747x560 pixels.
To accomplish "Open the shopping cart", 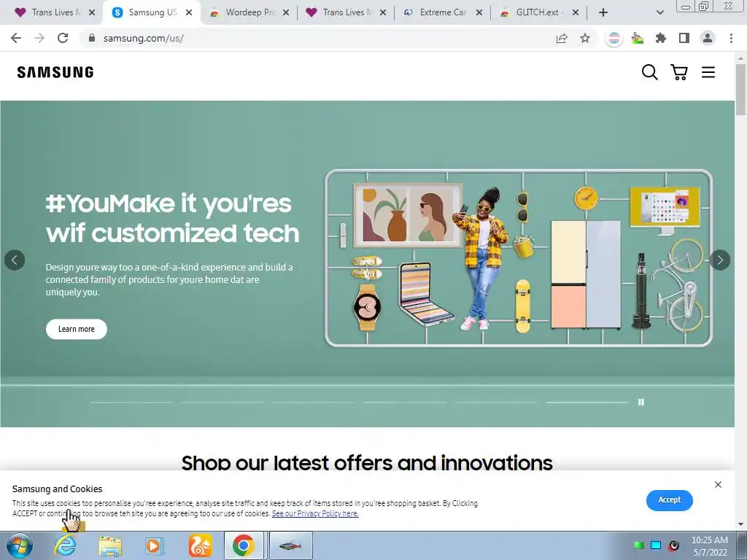I will click(679, 72).
